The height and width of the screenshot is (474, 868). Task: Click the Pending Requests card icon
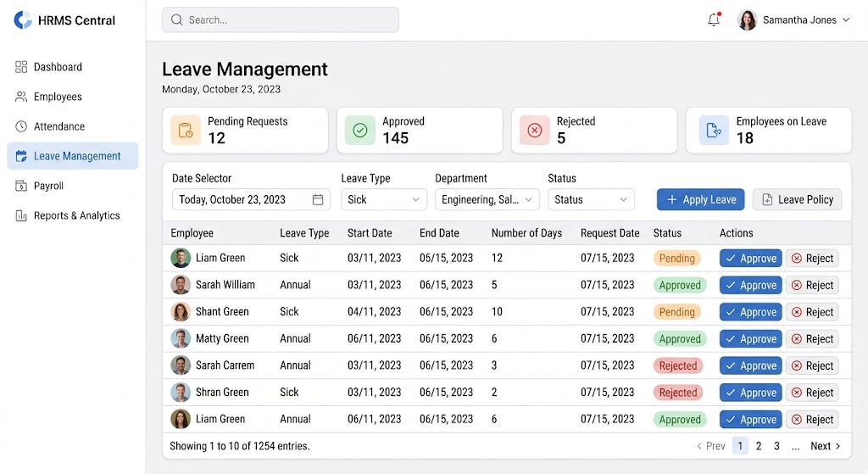186,130
